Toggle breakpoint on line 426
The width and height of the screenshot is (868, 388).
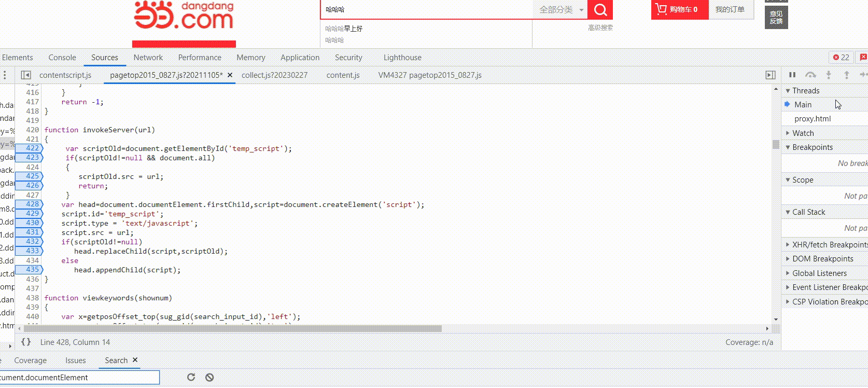pos(30,186)
